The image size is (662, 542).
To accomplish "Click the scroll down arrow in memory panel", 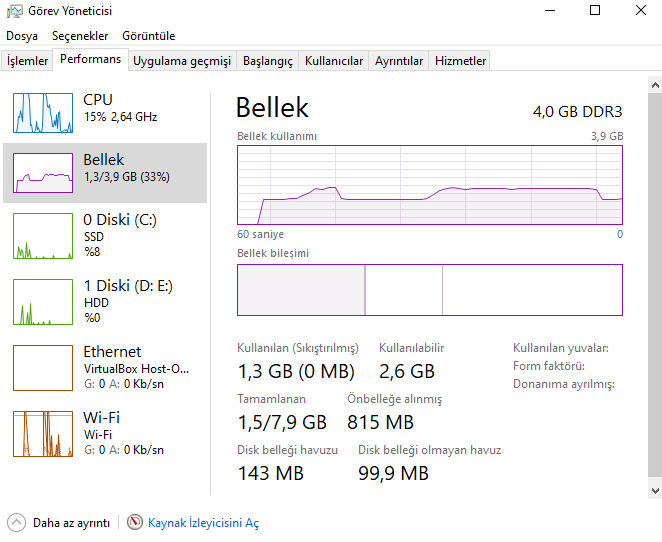I will 654,490.
